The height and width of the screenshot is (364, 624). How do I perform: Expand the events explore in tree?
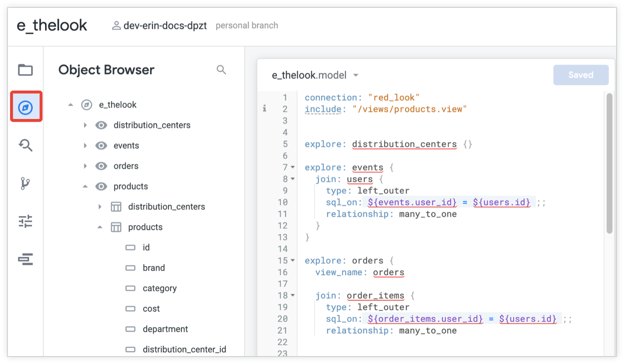85,146
